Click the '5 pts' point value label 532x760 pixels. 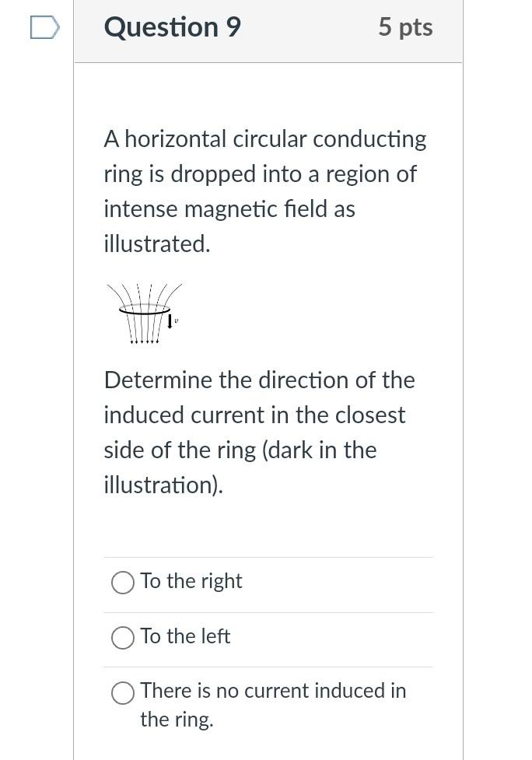405,26
